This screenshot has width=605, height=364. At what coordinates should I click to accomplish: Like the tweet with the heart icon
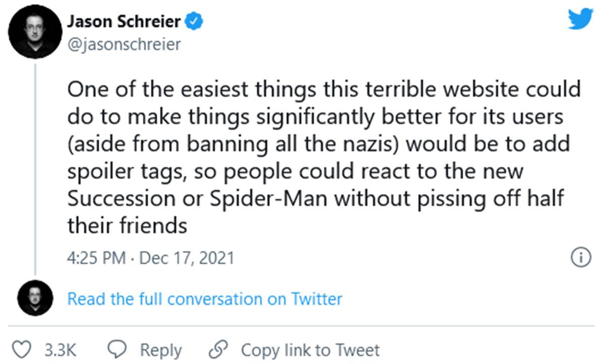point(21,349)
